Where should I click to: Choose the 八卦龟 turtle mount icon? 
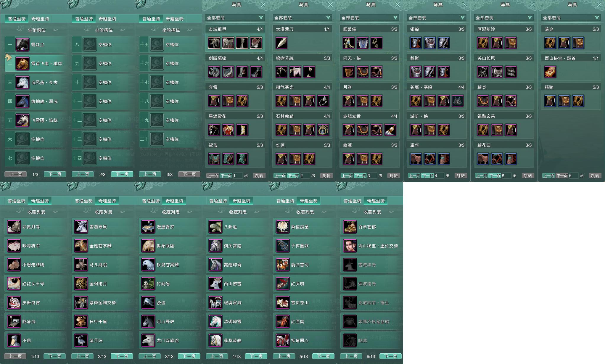(215, 227)
